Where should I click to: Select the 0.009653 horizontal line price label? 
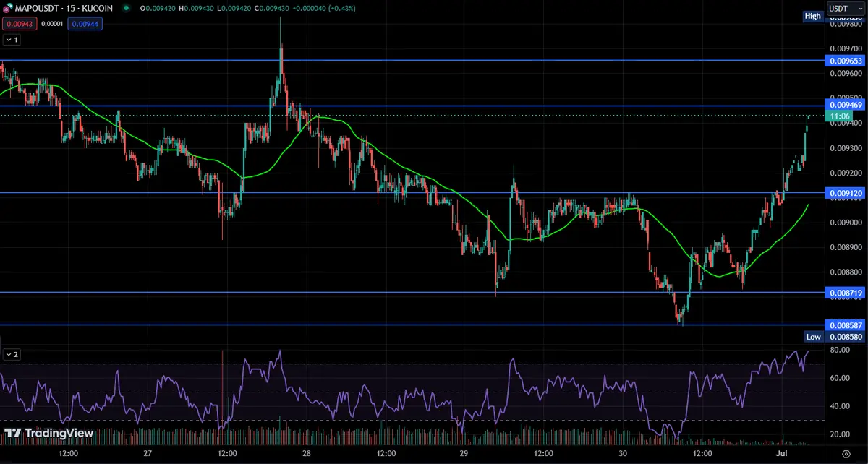pyautogui.click(x=843, y=61)
